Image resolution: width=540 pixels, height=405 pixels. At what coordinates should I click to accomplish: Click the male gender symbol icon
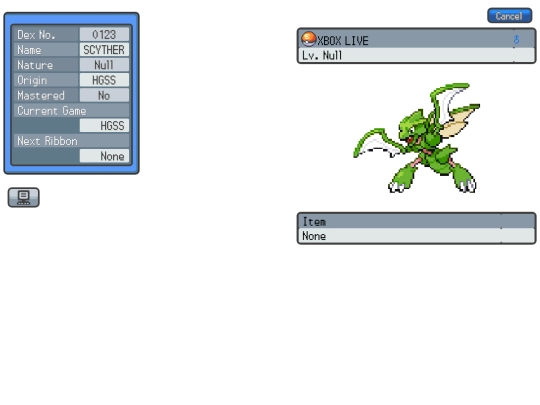[x=516, y=40]
